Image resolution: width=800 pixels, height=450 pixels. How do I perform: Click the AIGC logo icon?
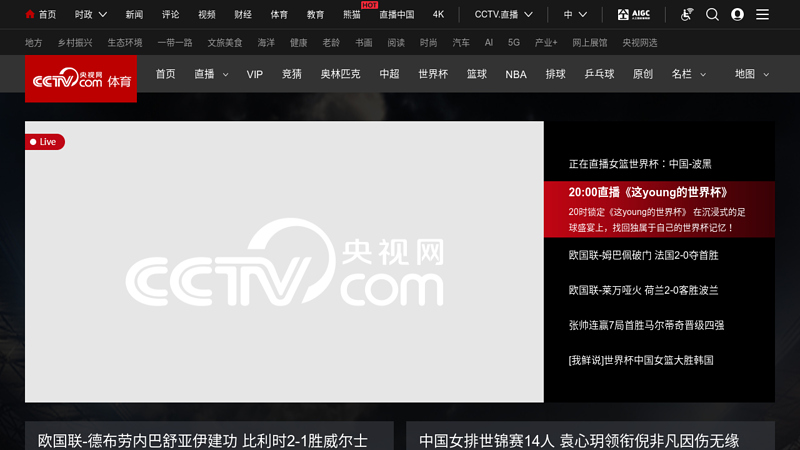pyautogui.click(x=634, y=14)
